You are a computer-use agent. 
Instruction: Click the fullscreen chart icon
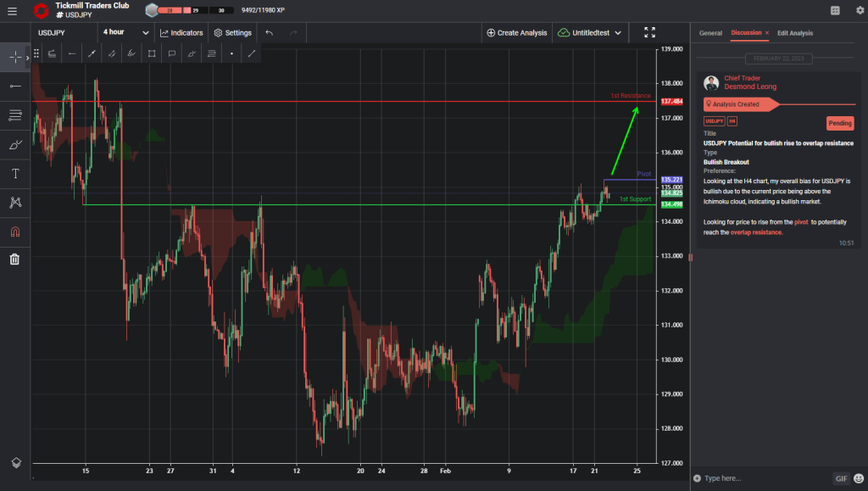click(650, 32)
